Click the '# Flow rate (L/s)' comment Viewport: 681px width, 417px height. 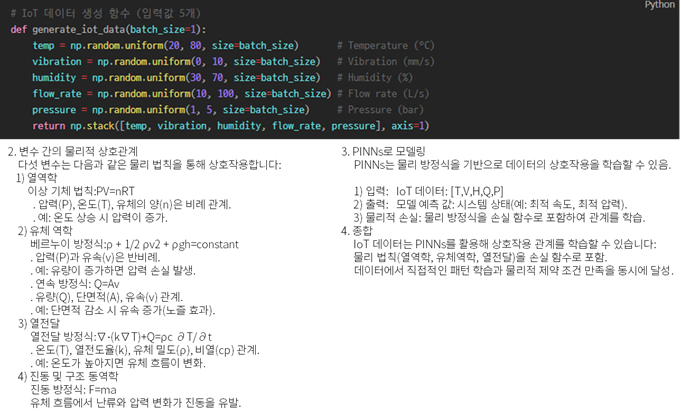(383, 94)
